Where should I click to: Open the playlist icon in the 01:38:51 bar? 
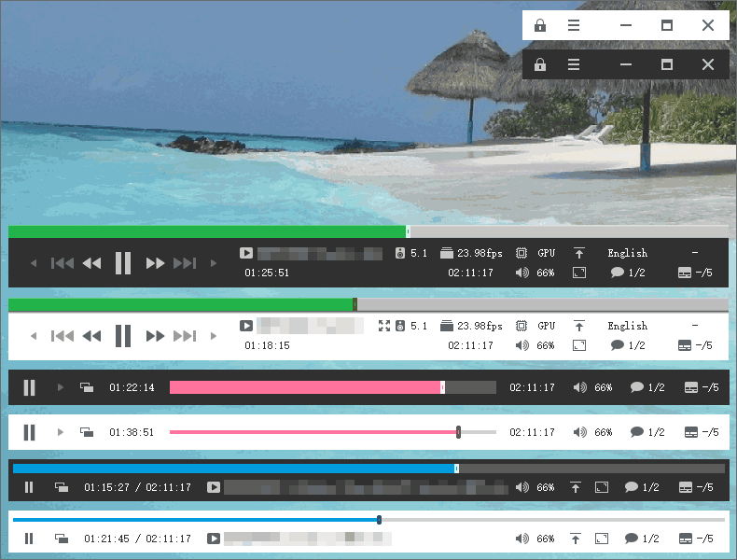tap(87, 432)
